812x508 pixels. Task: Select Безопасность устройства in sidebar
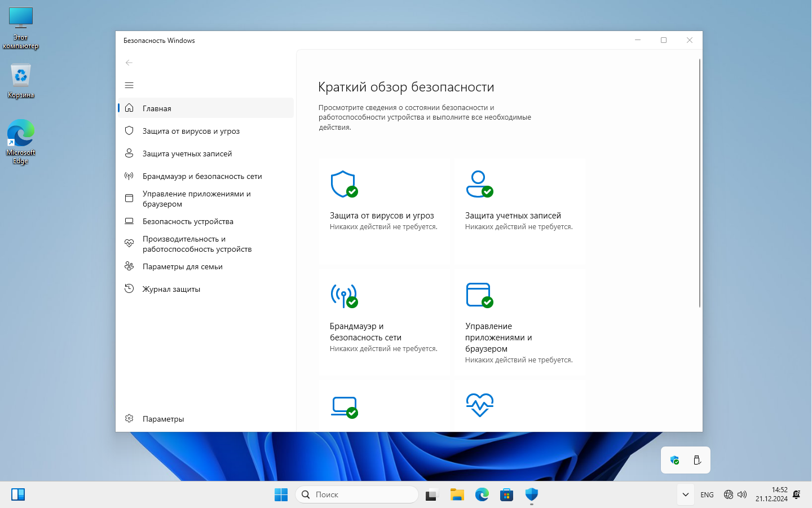206,221
